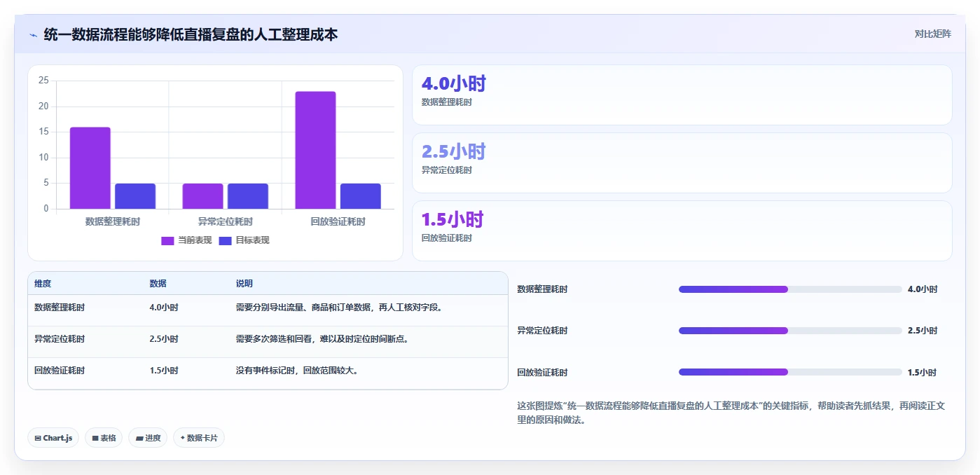
Task: Click the 4.0小时 value beside the progress bar
Action: click(923, 289)
